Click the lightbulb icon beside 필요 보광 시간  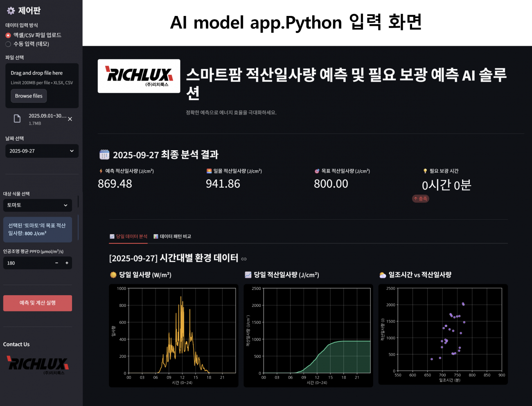click(x=425, y=171)
